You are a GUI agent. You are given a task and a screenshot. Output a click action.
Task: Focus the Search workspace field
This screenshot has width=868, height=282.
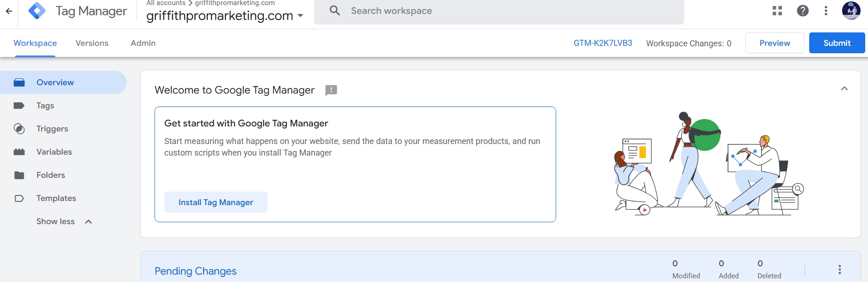(x=499, y=11)
